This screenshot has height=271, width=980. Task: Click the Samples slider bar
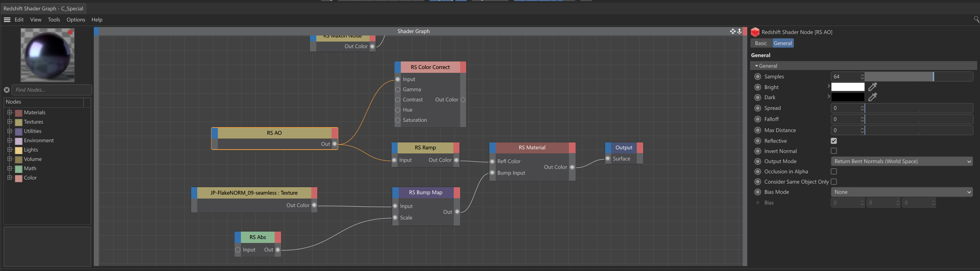919,76
